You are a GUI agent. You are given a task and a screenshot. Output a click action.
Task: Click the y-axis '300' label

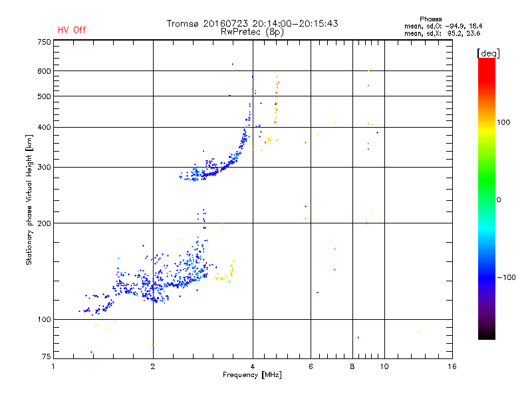click(x=45, y=168)
